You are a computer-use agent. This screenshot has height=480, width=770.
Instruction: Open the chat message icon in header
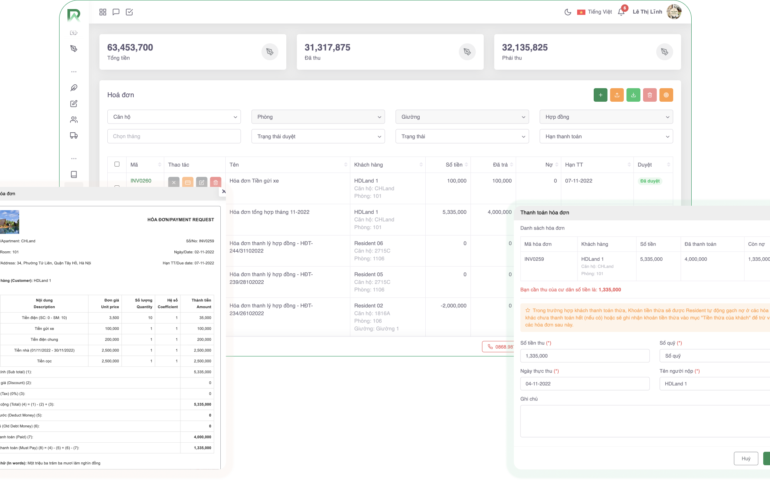116,12
